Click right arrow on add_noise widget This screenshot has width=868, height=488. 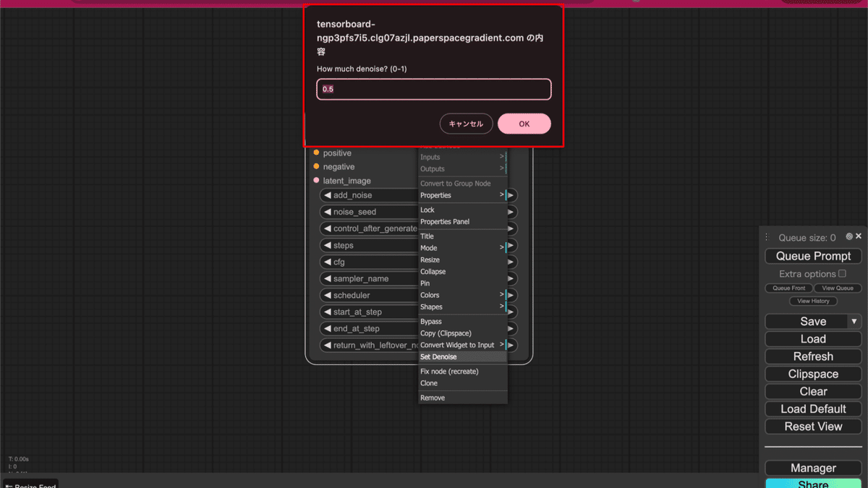pos(511,195)
